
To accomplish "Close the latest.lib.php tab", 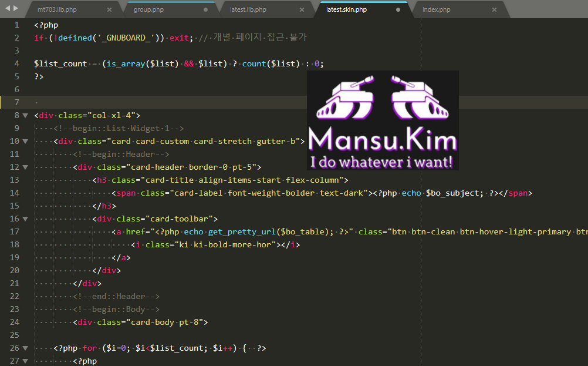I will click(x=302, y=10).
